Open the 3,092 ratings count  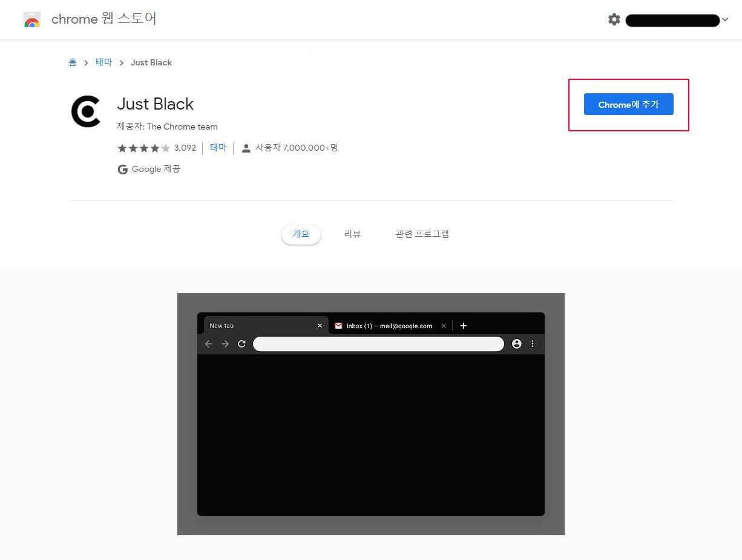pyautogui.click(x=185, y=148)
